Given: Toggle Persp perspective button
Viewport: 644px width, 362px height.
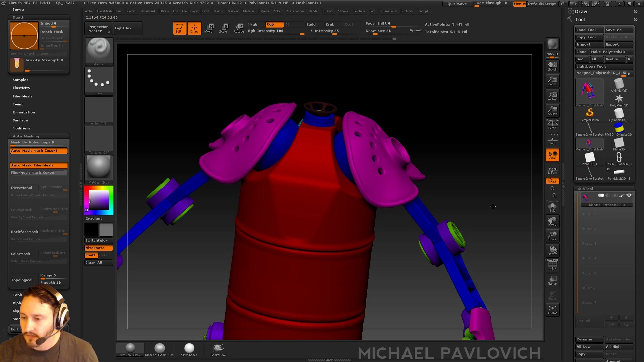Looking at the screenshot, I should 552,124.
